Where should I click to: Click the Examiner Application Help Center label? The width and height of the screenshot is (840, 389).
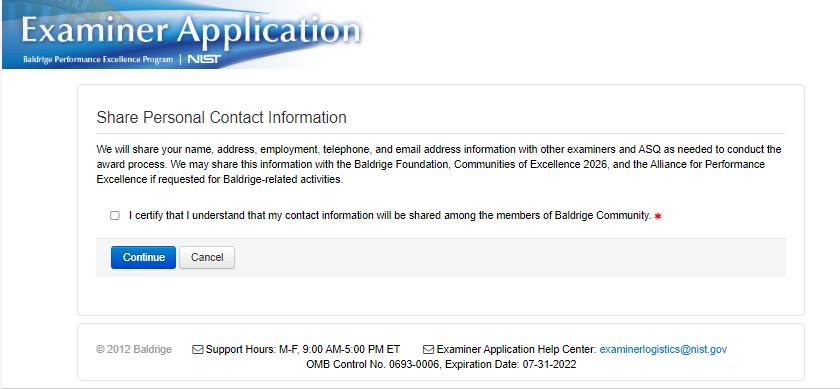[x=516, y=349]
